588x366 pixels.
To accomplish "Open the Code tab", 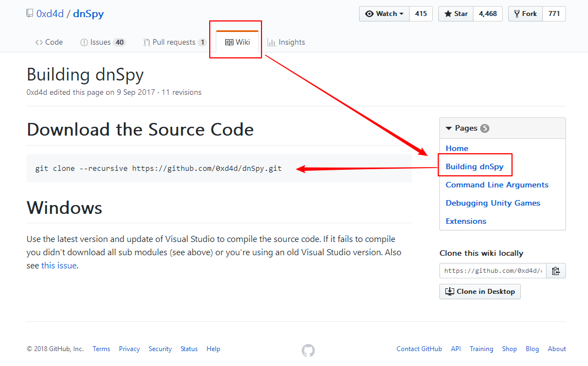I will tap(49, 42).
